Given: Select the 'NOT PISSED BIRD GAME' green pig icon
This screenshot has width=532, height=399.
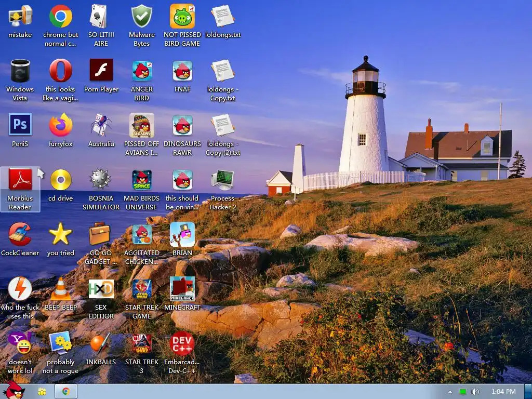Looking at the screenshot, I should 182,16.
